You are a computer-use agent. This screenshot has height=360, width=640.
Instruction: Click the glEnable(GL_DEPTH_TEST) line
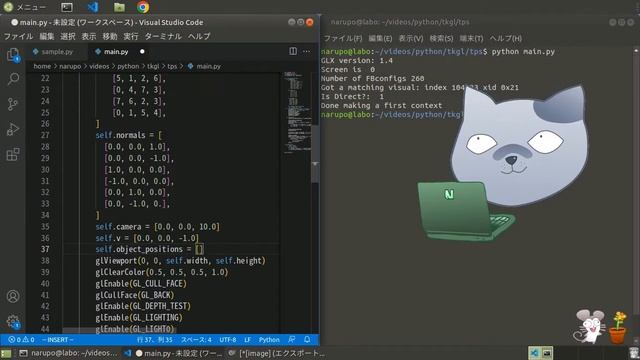[x=143, y=306]
